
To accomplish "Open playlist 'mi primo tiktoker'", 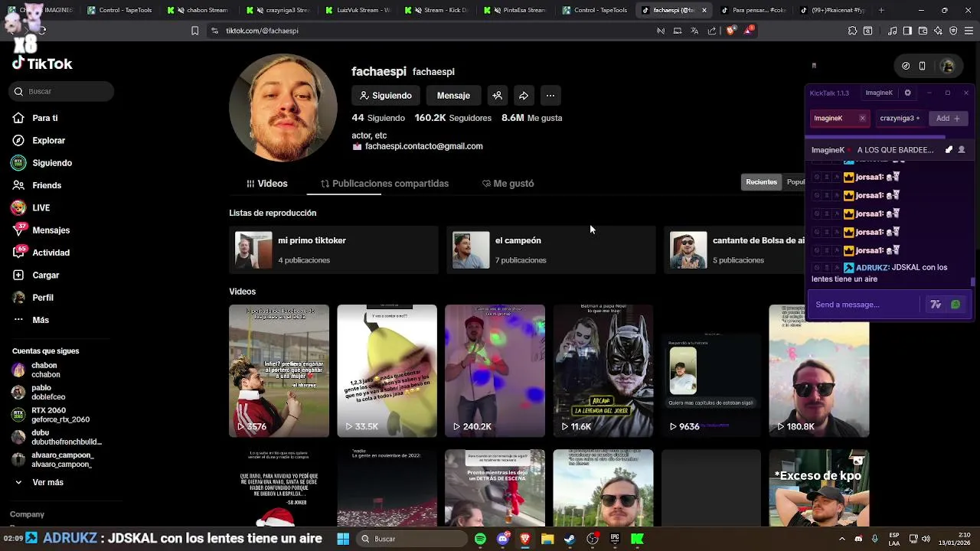I will tap(333, 249).
